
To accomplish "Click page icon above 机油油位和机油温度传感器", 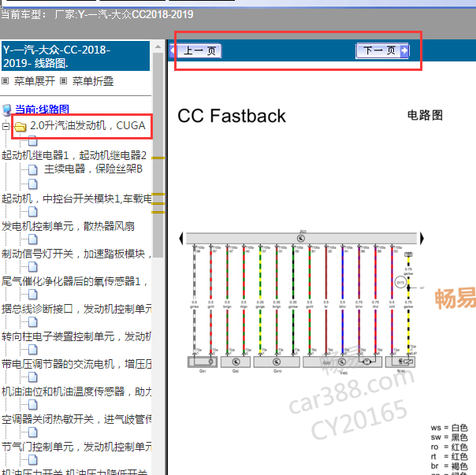I will [33, 377].
